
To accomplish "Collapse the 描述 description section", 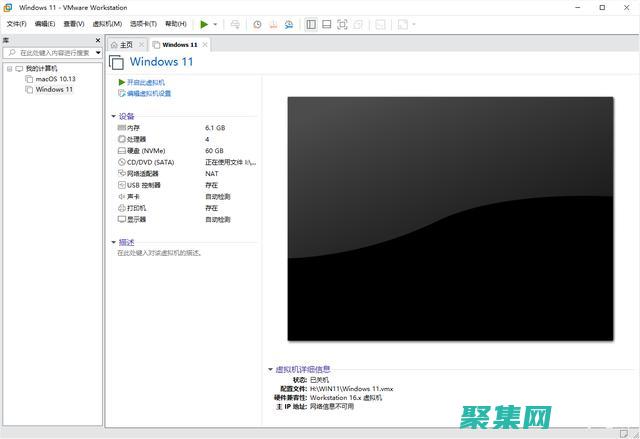I will pos(113,242).
